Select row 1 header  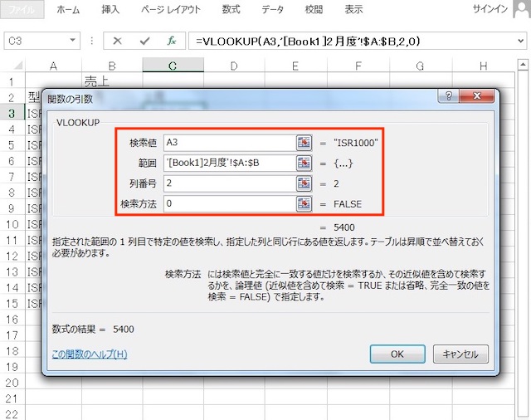[x=12, y=81]
